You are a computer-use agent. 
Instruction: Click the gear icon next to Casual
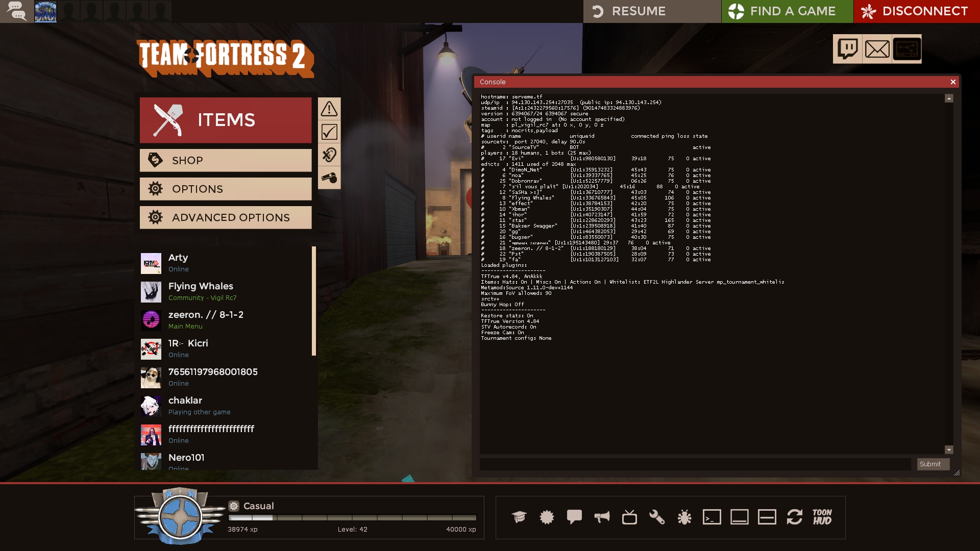click(x=234, y=506)
